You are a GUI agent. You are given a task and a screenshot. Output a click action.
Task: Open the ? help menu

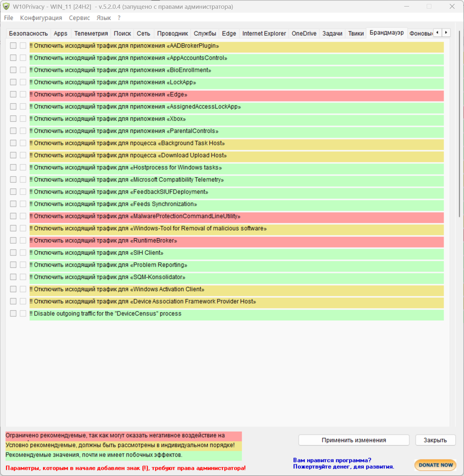(119, 18)
